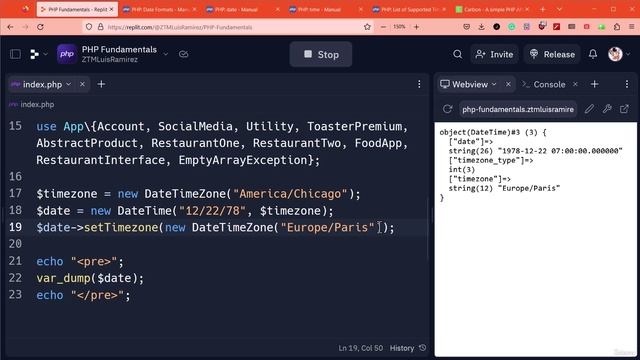Click setTimezone method on line 19
This screenshot has height=360, width=640.
(x=121, y=227)
